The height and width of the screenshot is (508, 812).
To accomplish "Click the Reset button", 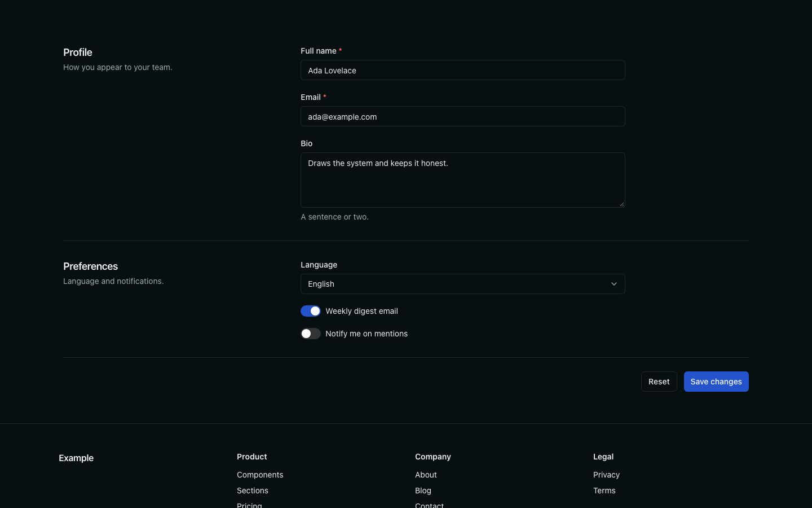I will (x=659, y=382).
